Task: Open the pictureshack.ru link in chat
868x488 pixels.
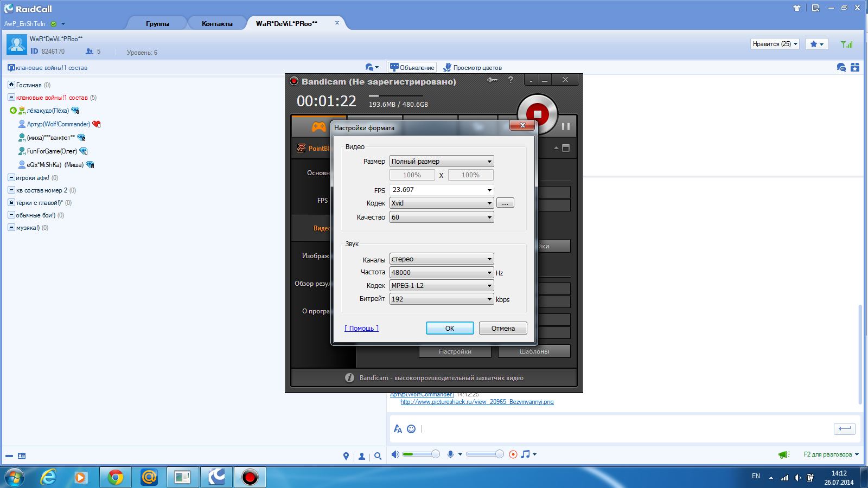Action: pos(477,402)
